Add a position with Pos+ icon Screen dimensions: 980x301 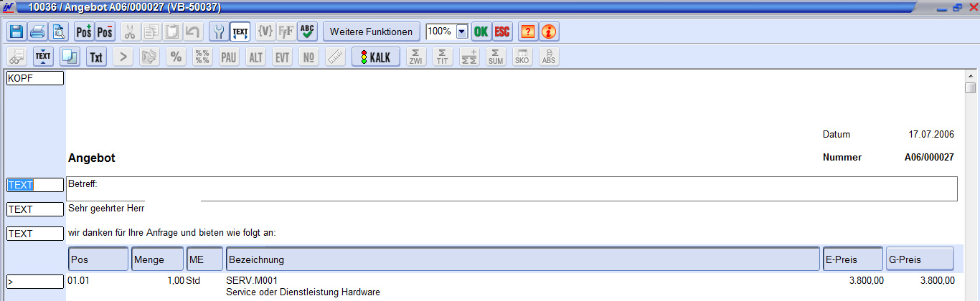tap(84, 32)
